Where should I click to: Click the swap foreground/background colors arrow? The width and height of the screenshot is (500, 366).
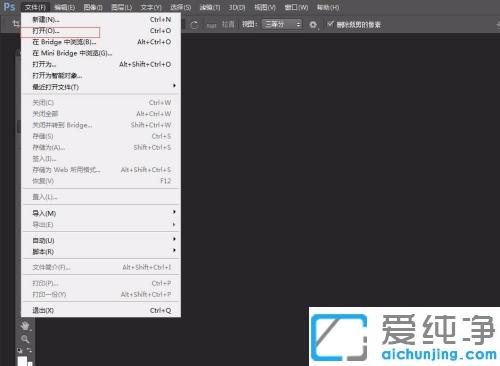(30, 350)
